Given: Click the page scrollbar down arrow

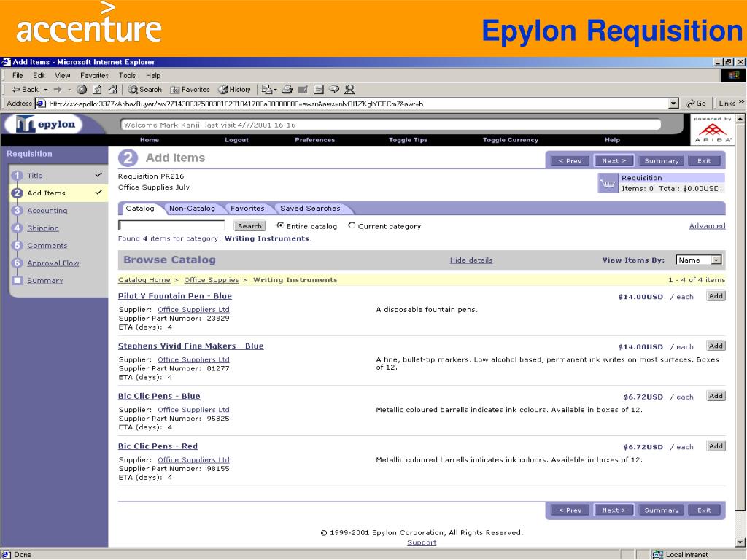Looking at the screenshot, I should point(740,542).
